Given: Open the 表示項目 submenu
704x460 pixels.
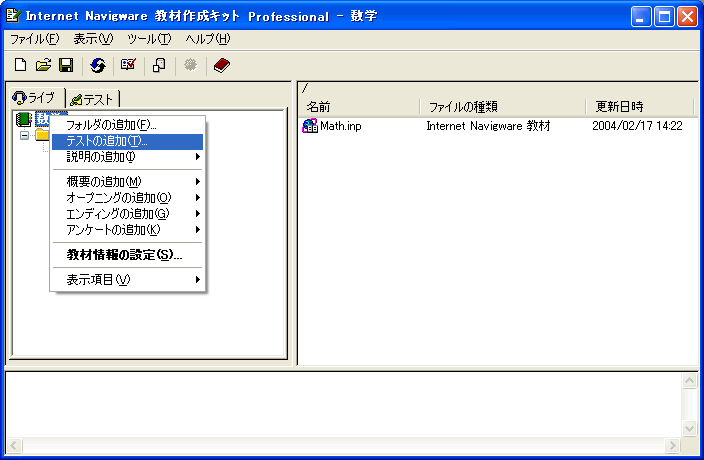Looking at the screenshot, I should [x=128, y=280].
